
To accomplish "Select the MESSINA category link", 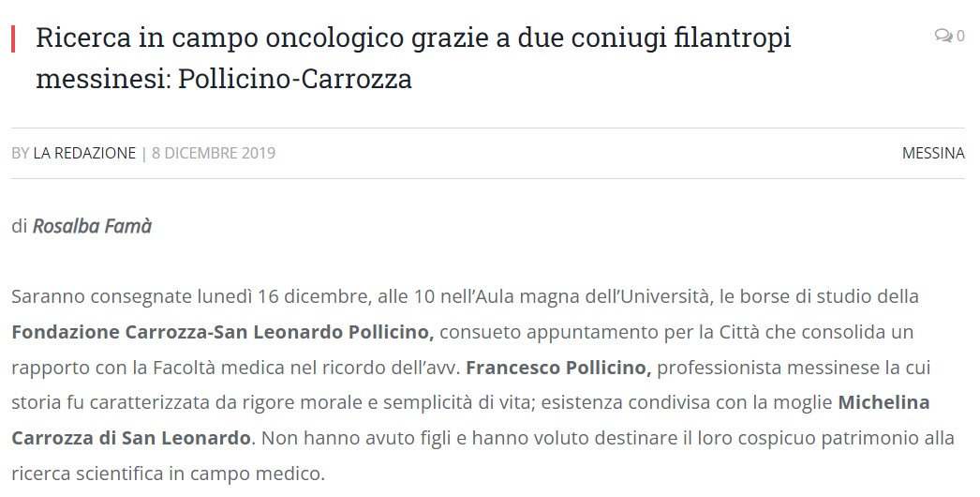I will tap(933, 154).
